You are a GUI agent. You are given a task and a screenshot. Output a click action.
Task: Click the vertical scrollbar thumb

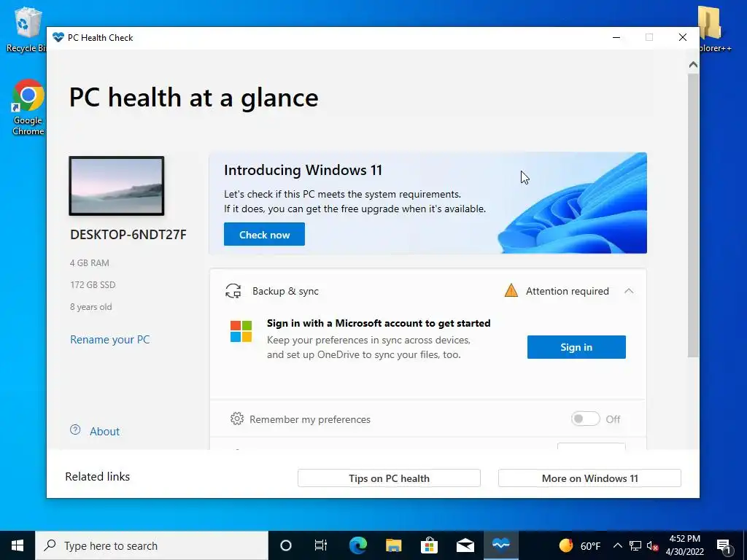coord(693,214)
